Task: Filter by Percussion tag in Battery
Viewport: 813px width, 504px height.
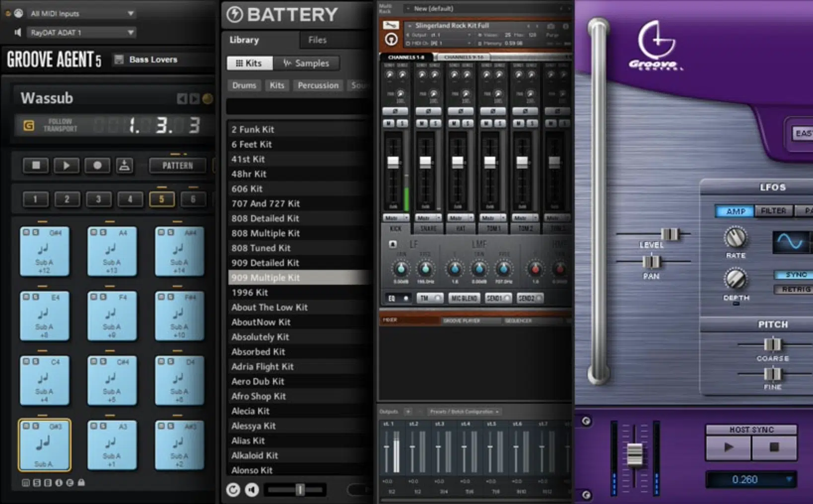Action: [318, 85]
